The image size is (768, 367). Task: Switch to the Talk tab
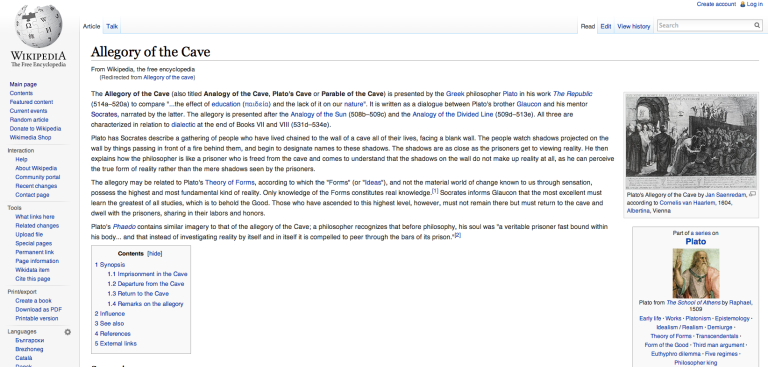click(112, 26)
